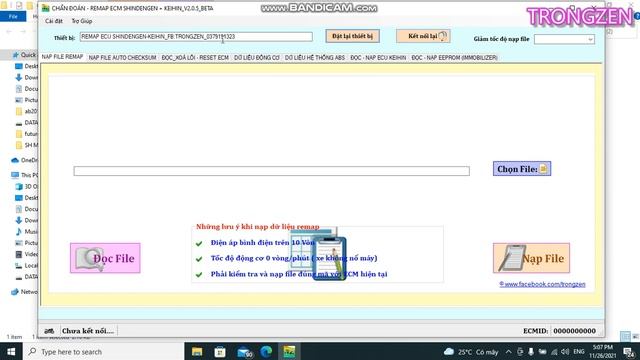The image size is (640, 360).
Task: Click the Type here to search box
Action: (104, 351)
